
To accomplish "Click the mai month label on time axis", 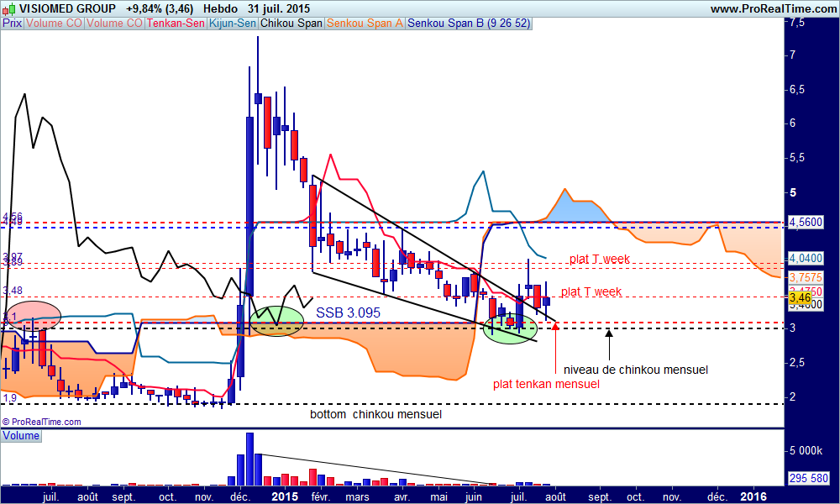I will [438, 497].
